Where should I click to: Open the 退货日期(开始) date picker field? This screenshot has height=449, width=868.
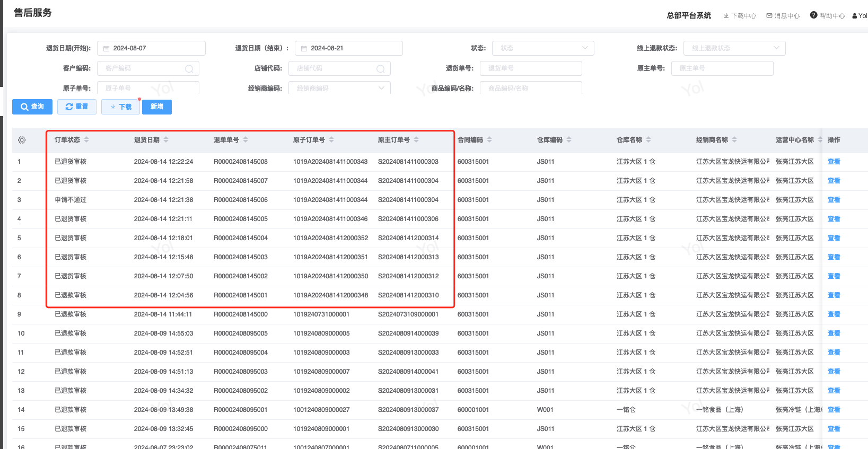[x=151, y=48]
